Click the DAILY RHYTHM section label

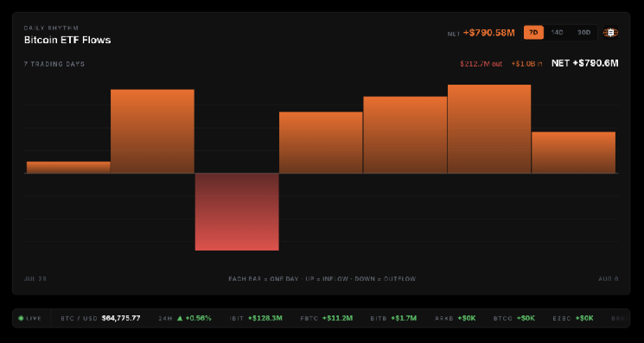coord(51,28)
